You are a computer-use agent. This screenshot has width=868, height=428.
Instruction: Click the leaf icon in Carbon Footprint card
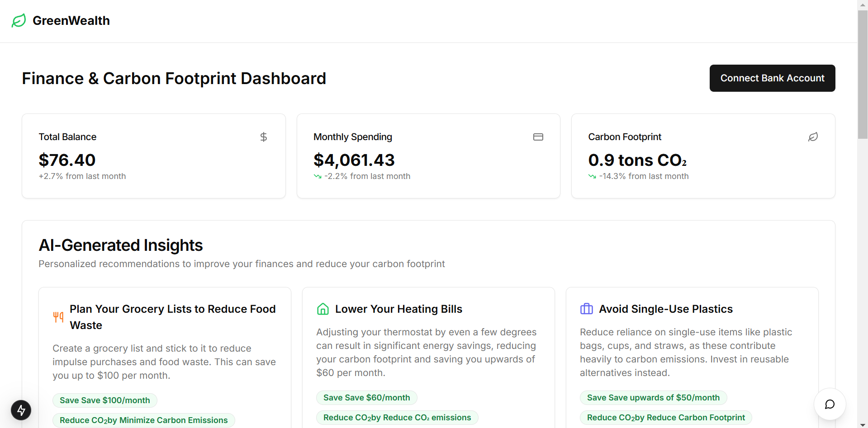click(x=813, y=137)
